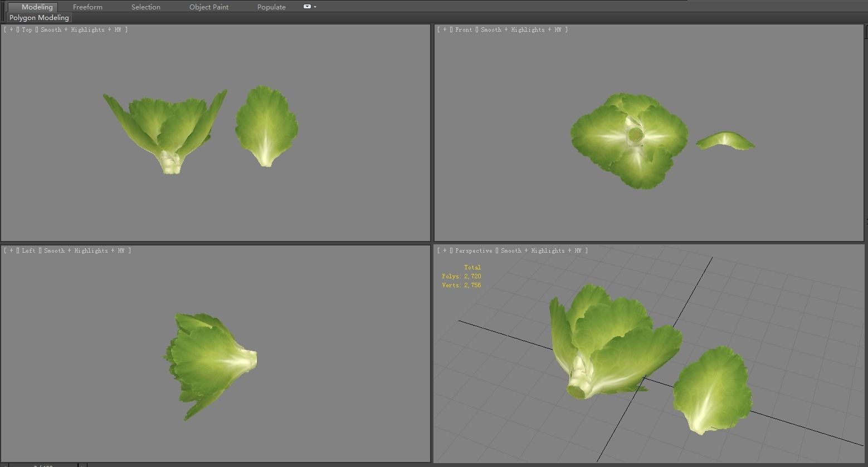Screen dimensions: 868x467
Task: Open the Freeform ribbon tab
Action: tap(87, 7)
